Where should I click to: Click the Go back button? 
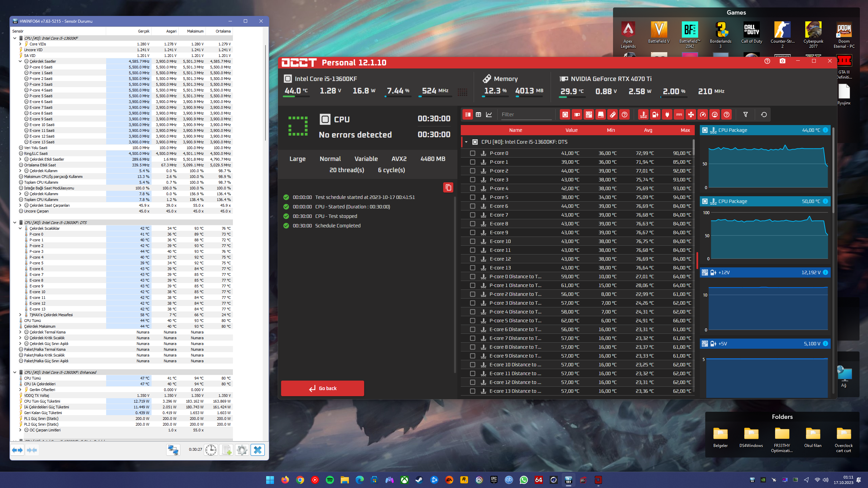[322, 388]
